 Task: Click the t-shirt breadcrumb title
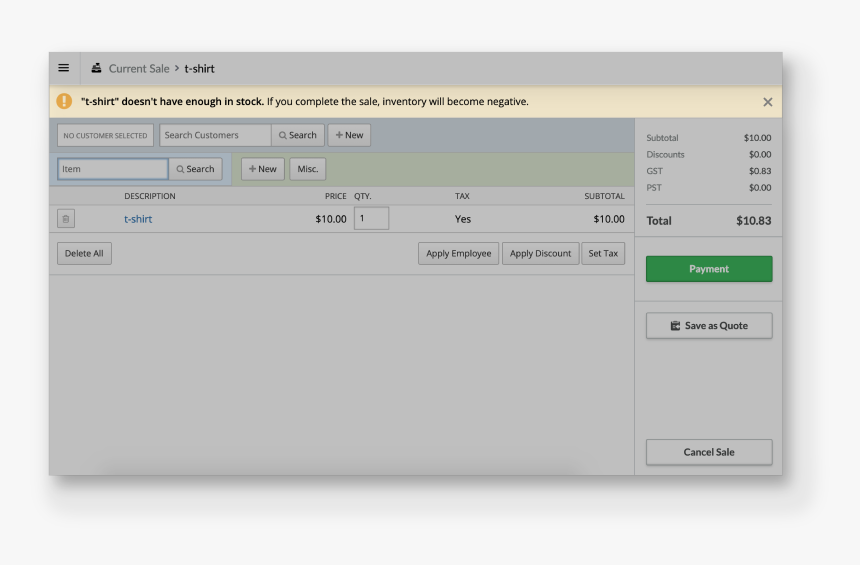pyautogui.click(x=199, y=69)
